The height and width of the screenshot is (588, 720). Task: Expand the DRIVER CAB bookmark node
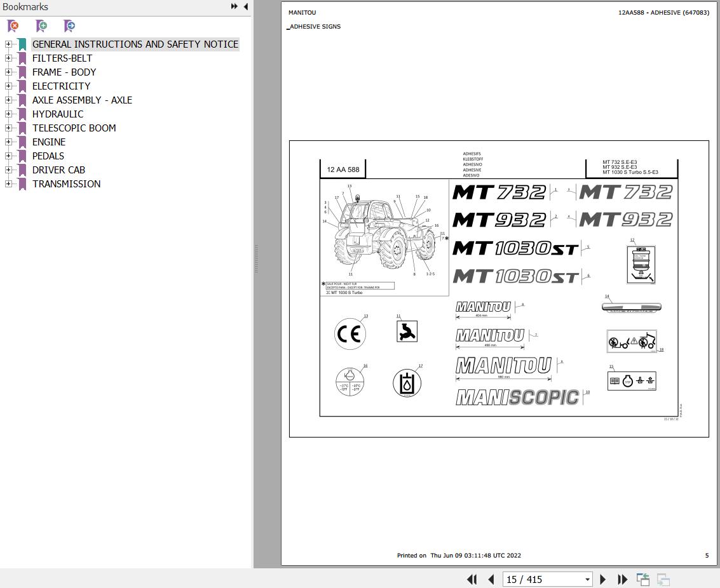coord(8,170)
